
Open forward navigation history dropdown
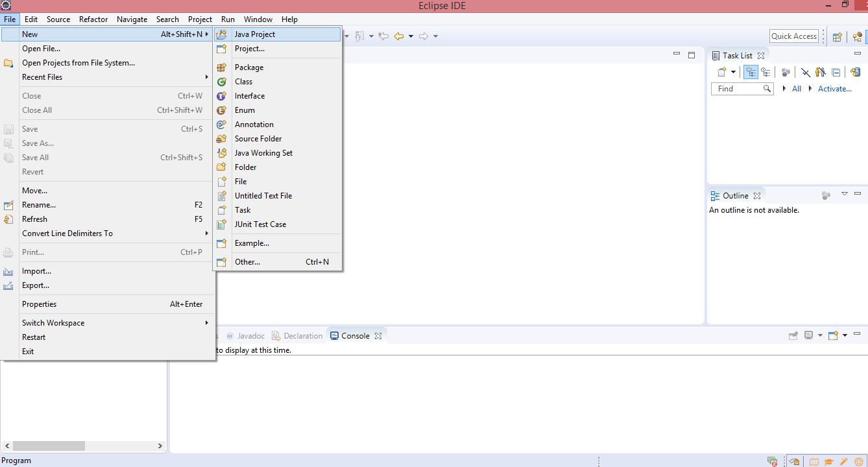click(435, 36)
